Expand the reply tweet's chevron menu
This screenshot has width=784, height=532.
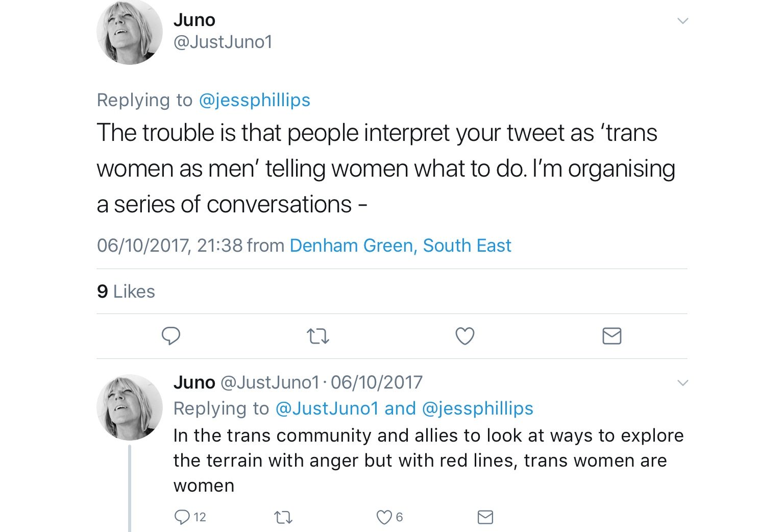click(682, 382)
